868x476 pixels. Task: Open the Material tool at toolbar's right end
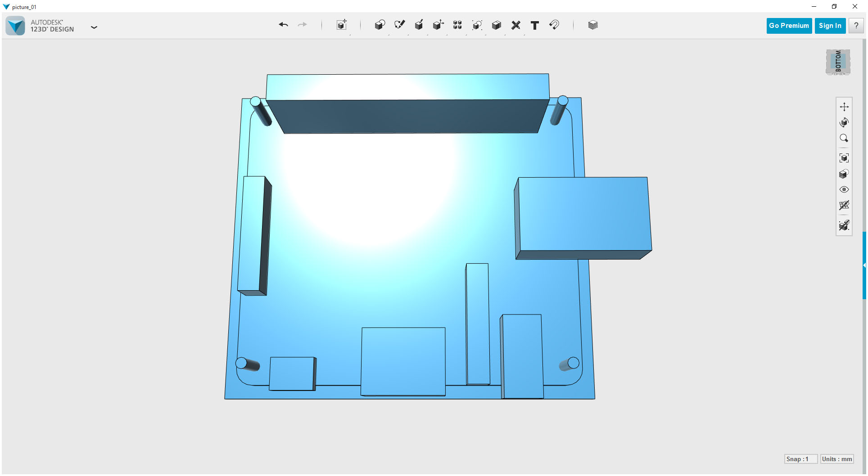click(x=593, y=25)
